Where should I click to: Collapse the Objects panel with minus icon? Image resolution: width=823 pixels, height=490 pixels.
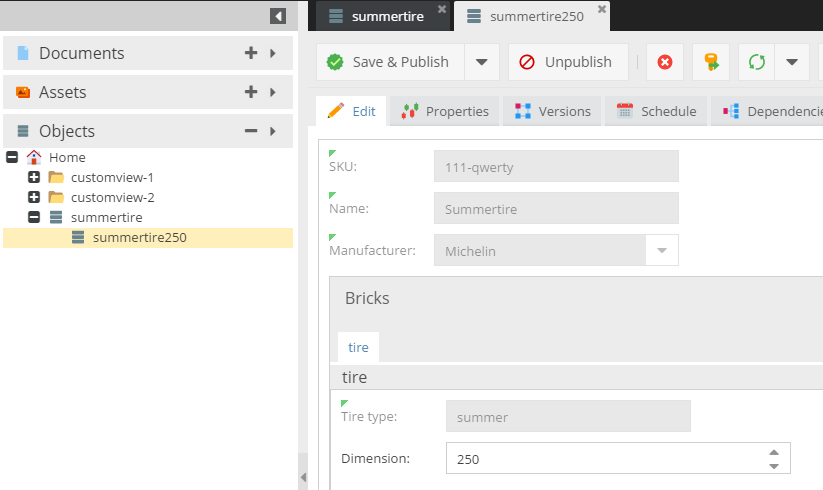pos(251,131)
